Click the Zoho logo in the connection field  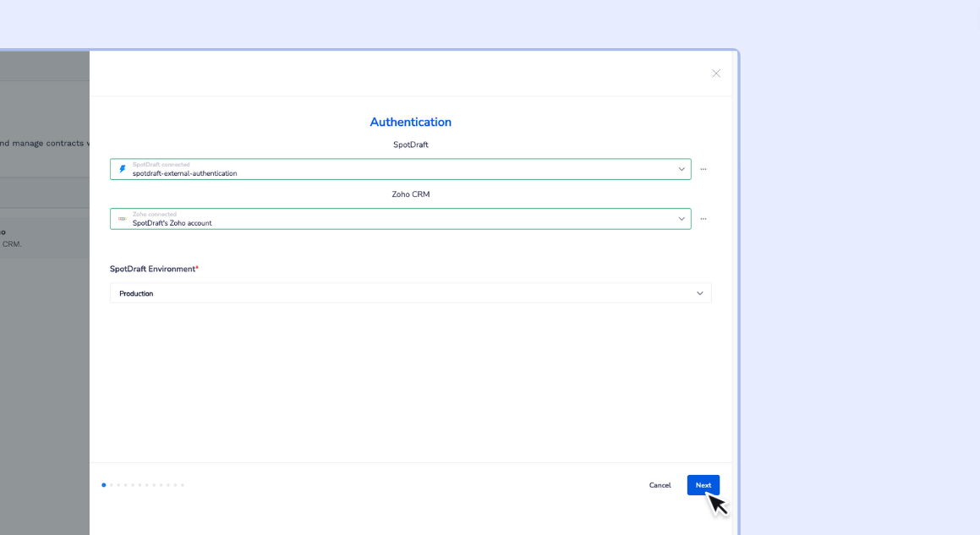click(123, 219)
